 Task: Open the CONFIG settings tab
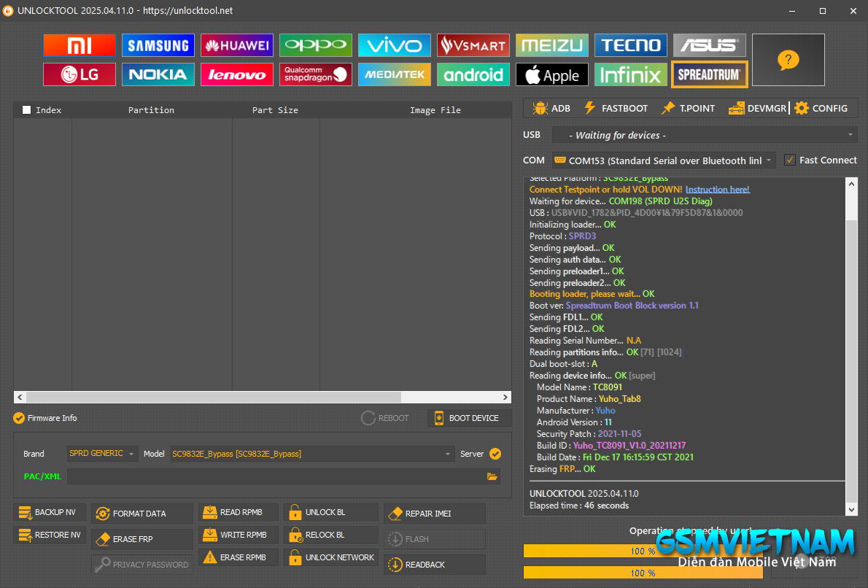tap(821, 108)
